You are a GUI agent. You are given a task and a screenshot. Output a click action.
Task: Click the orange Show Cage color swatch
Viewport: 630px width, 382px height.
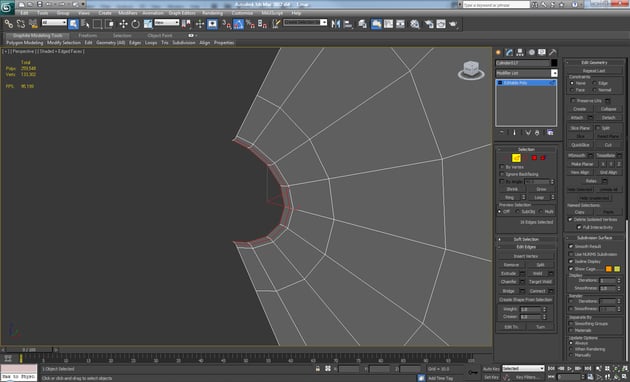point(609,269)
